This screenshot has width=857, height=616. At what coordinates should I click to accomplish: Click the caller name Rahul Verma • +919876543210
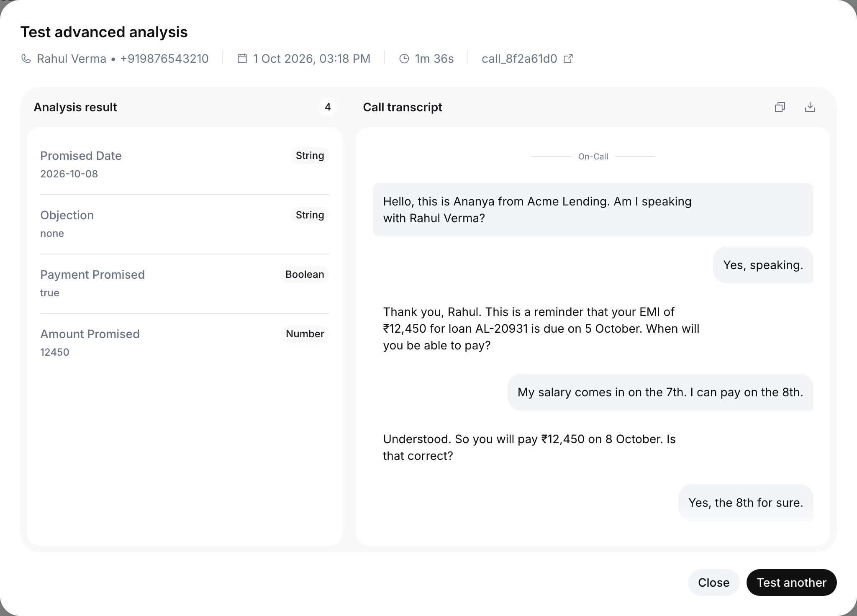click(x=123, y=59)
